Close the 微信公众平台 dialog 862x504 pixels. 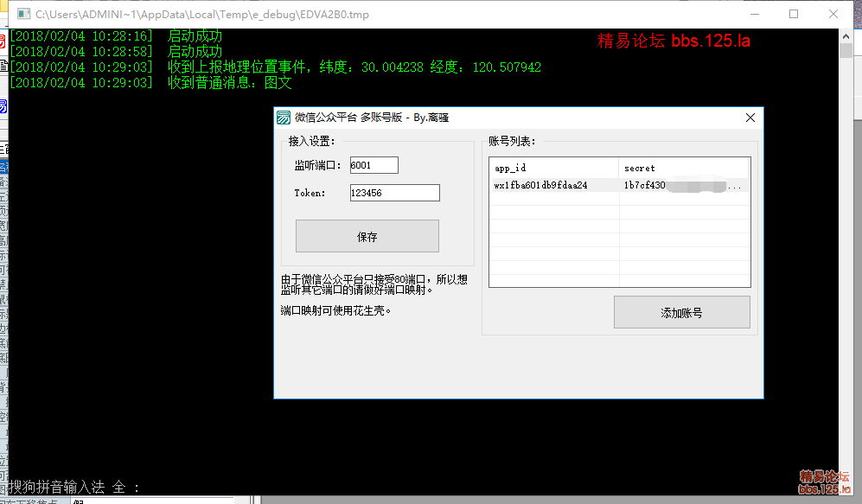pos(750,118)
